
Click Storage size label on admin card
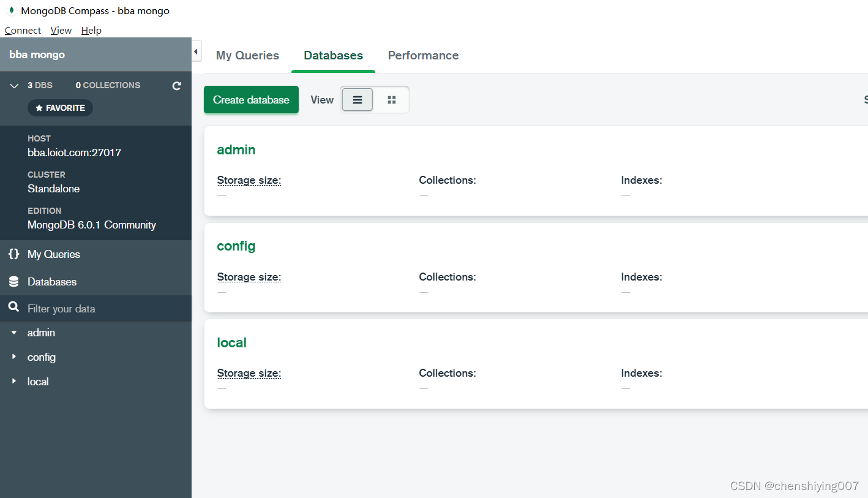249,180
